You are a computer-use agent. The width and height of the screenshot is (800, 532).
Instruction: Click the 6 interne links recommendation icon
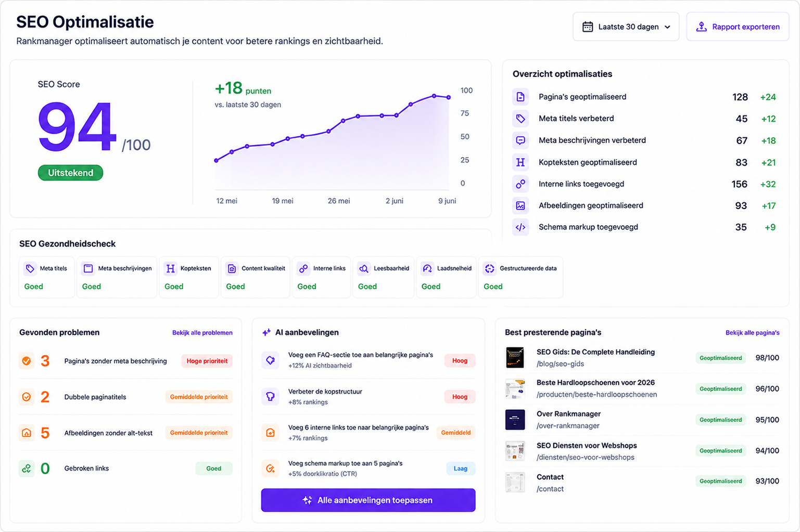pos(271,433)
